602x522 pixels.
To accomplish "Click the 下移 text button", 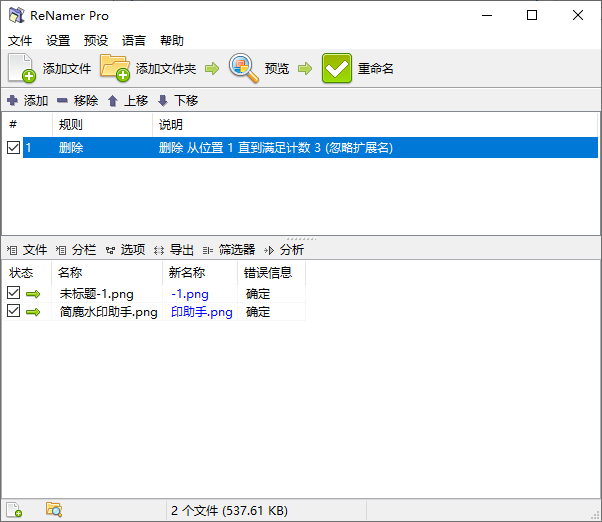I will (186, 101).
